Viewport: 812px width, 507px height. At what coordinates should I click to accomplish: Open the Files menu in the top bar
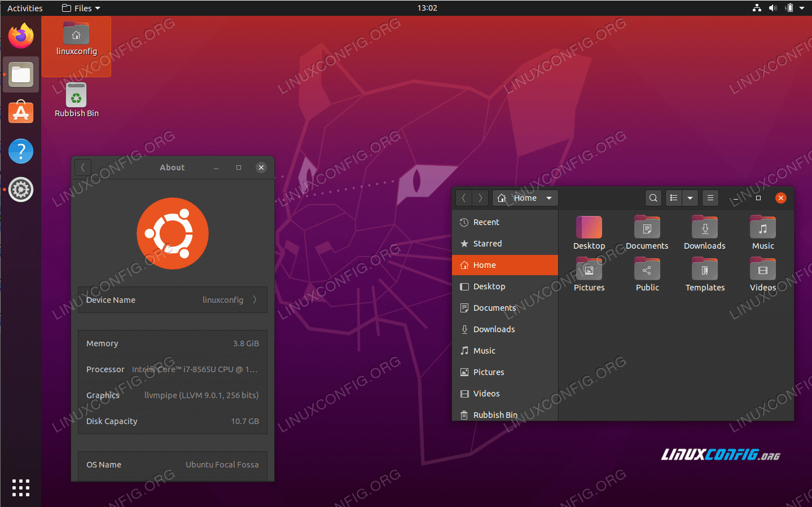point(80,8)
